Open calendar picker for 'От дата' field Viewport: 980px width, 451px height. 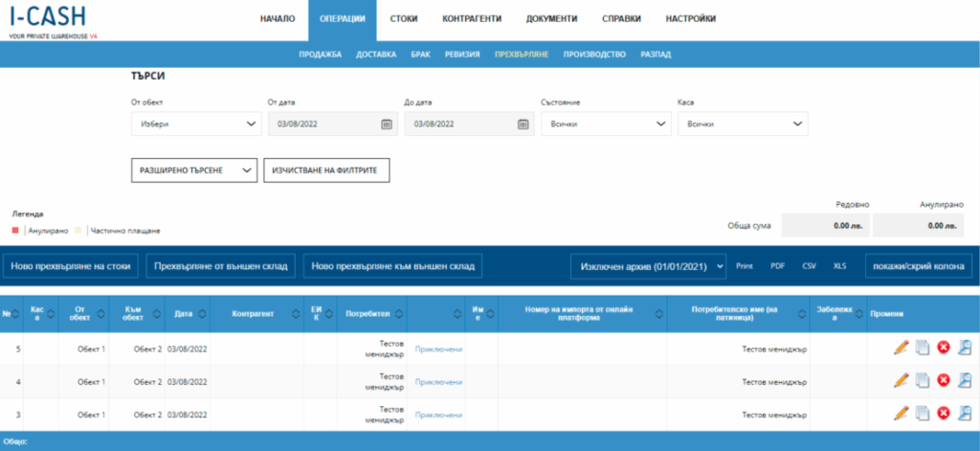[387, 124]
